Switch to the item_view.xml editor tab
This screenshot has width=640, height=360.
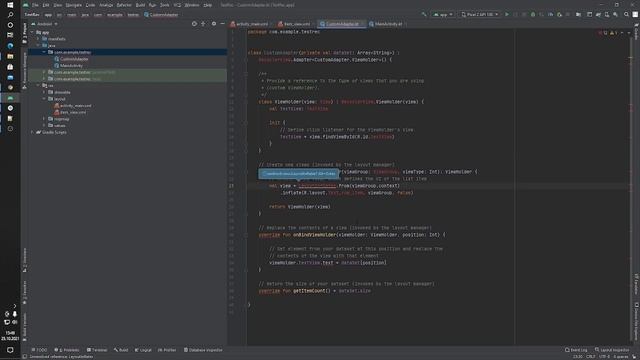point(294,24)
